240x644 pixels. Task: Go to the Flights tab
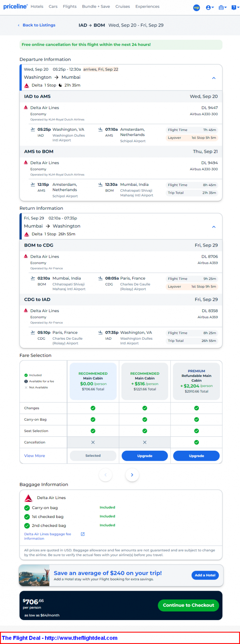pos(69,6)
